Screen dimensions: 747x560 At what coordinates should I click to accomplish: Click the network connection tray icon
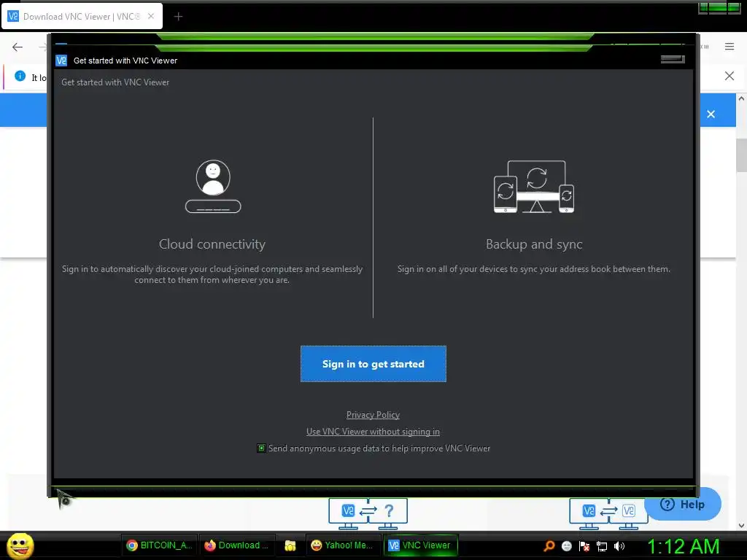point(602,546)
